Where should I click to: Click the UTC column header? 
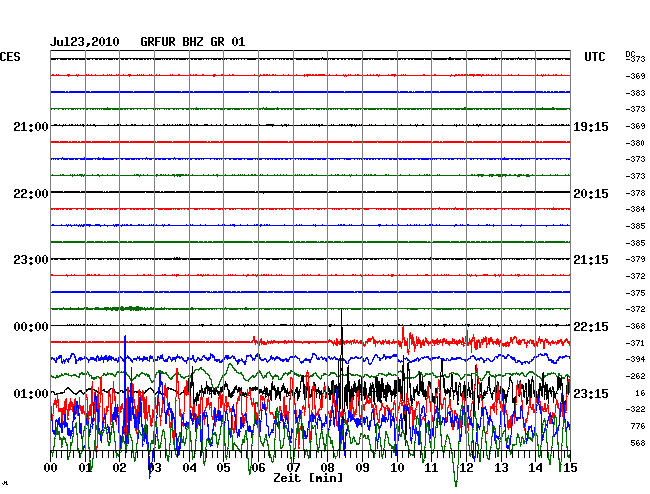(x=594, y=57)
